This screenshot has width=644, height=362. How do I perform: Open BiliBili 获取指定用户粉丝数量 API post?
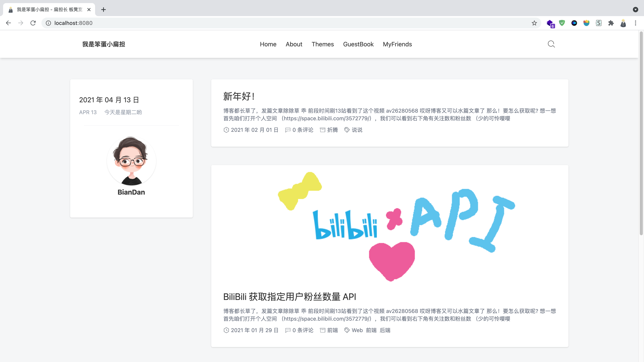289,297
